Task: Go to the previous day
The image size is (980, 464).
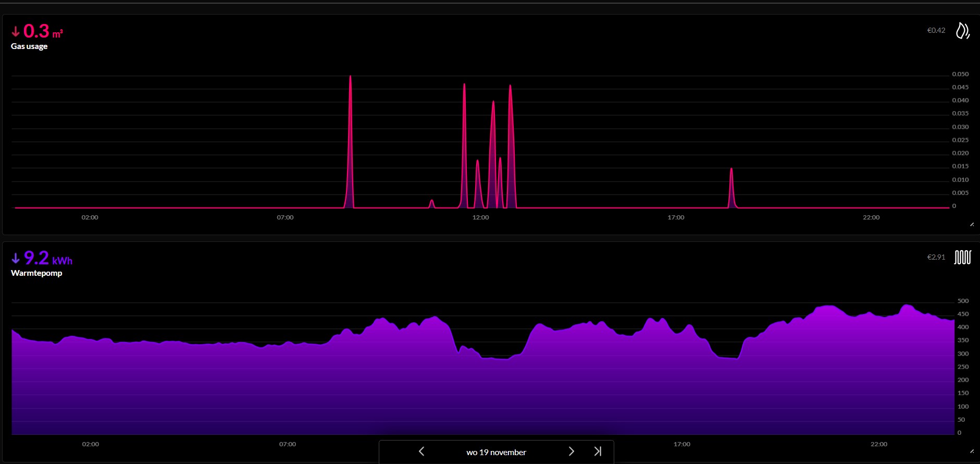Action: point(421,451)
